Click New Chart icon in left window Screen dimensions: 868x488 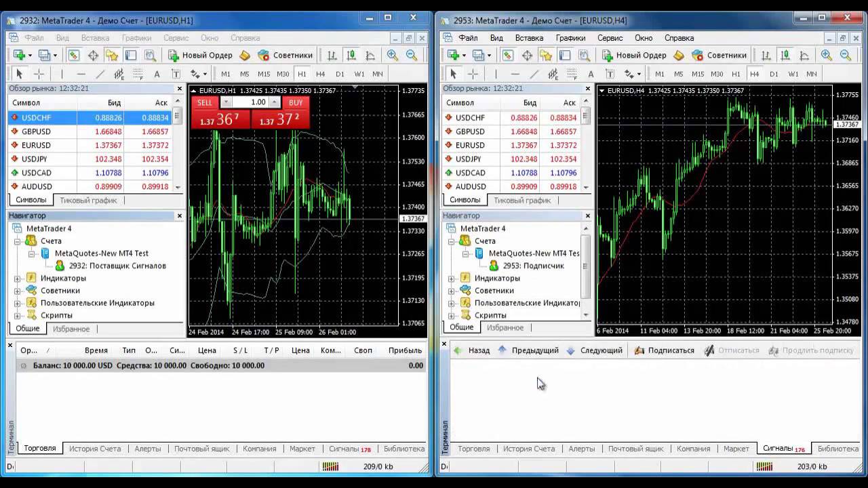pyautogui.click(x=19, y=56)
